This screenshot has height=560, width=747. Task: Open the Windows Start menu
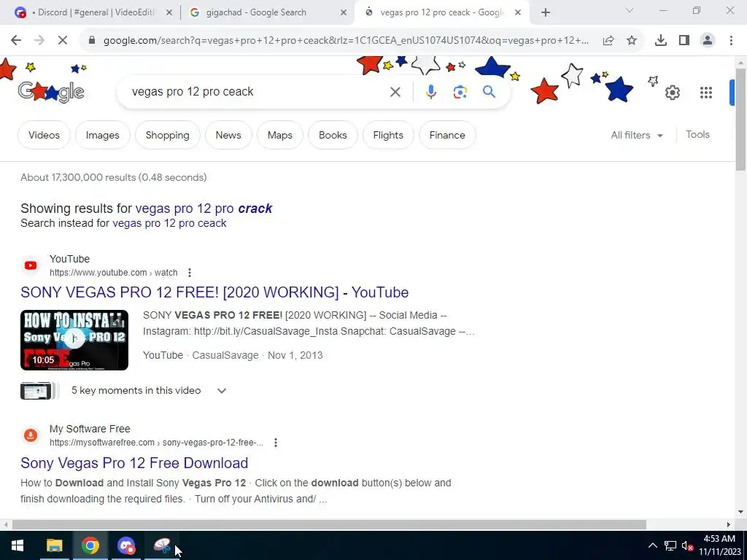coord(18,545)
